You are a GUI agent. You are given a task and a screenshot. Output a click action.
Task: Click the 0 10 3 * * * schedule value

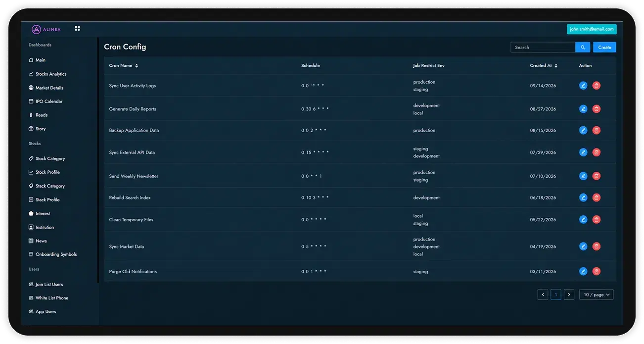tap(315, 197)
